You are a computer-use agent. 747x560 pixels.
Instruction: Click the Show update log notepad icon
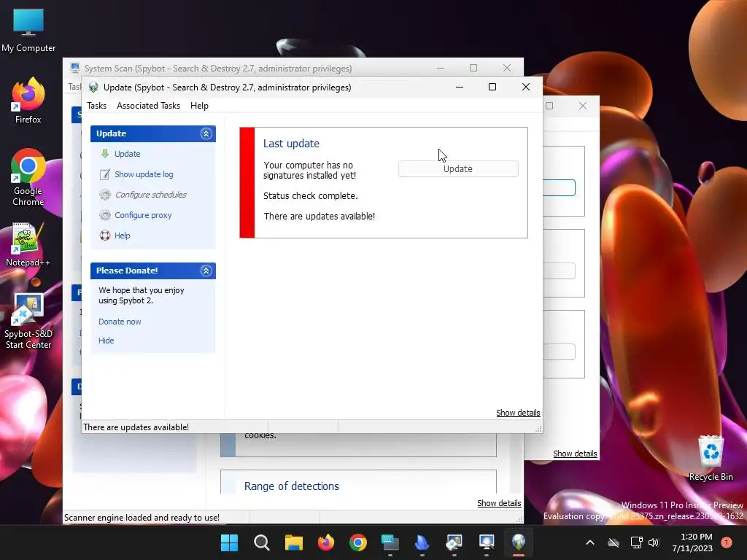105,174
